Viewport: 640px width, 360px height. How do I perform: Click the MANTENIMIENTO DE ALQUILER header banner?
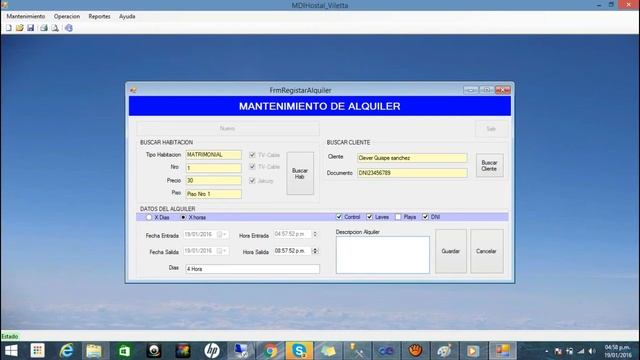[320, 106]
